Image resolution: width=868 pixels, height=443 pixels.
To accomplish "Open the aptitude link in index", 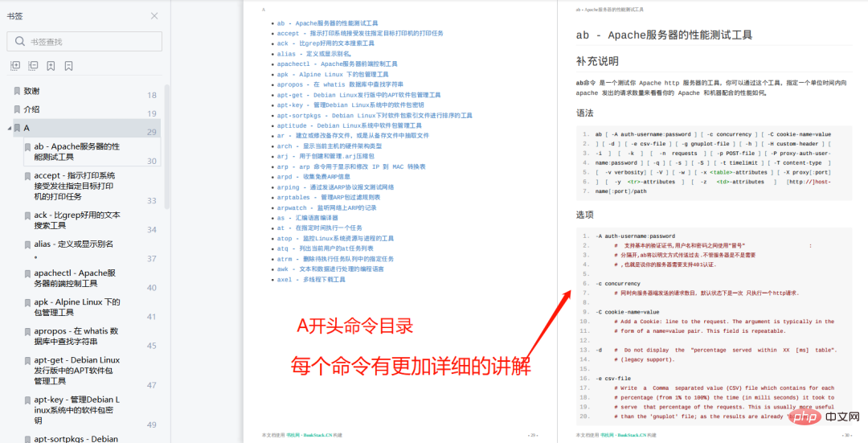I will tap(350, 125).
